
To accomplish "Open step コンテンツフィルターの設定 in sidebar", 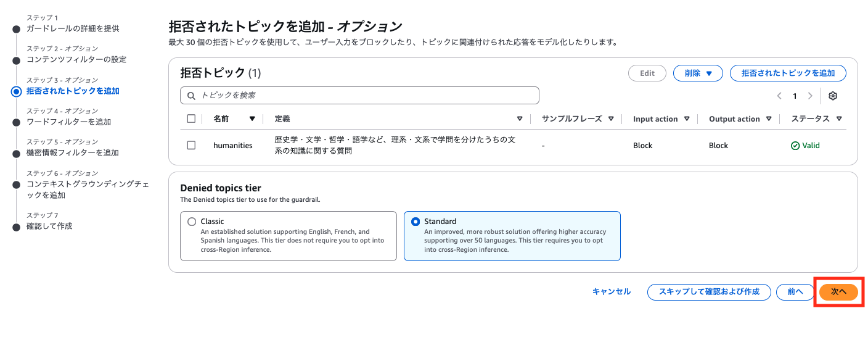I will pos(76,59).
